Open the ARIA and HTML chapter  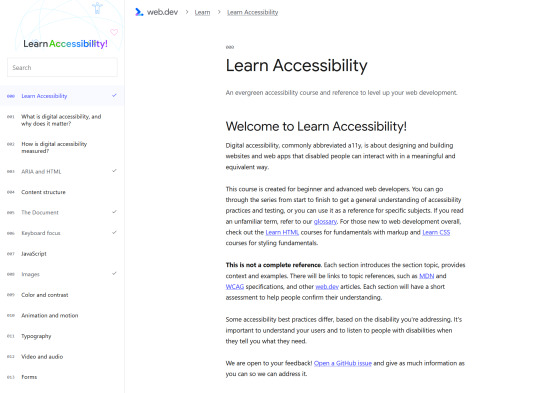tap(62, 171)
